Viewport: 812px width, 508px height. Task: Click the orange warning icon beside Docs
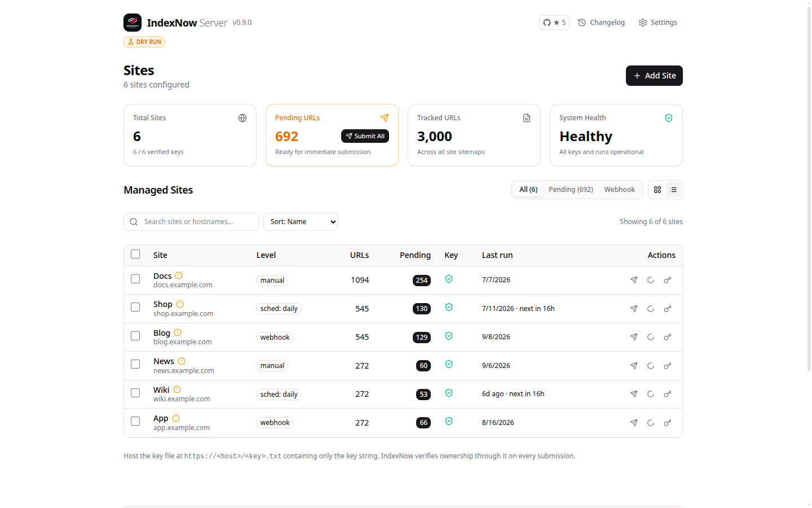pyautogui.click(x=179, y=275)
